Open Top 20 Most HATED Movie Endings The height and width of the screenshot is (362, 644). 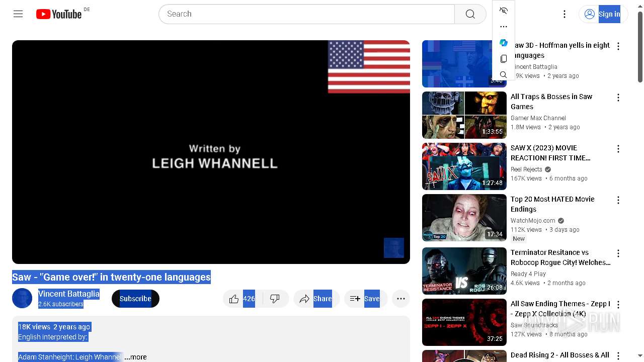552,204
